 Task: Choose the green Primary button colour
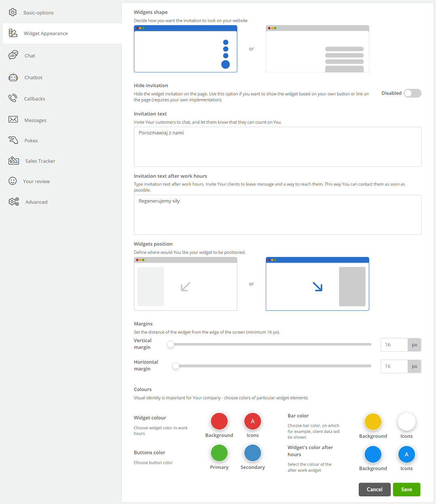click(x=219, y=453)
